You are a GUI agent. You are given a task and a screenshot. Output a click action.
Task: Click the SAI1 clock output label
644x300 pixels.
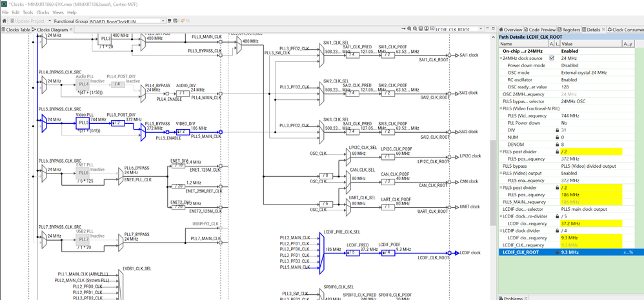click(468, 55)
